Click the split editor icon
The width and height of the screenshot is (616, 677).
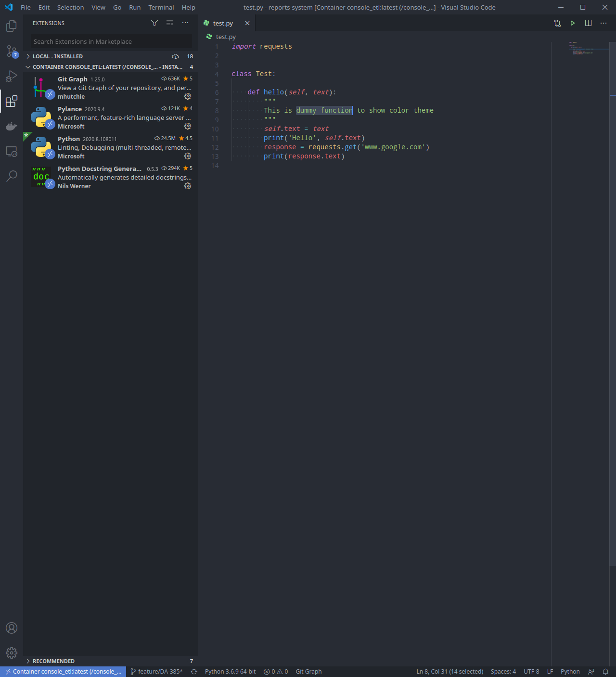588,23
